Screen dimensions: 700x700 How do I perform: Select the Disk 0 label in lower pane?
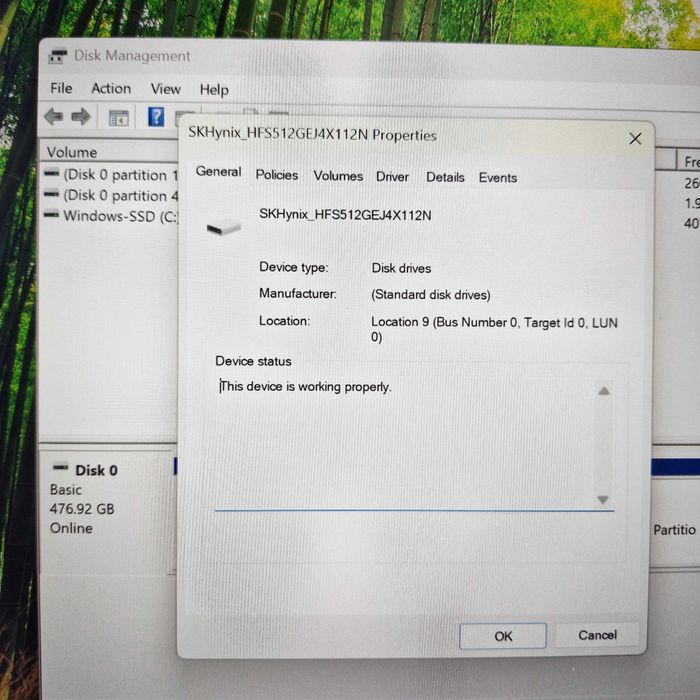[x=96, y=470]
